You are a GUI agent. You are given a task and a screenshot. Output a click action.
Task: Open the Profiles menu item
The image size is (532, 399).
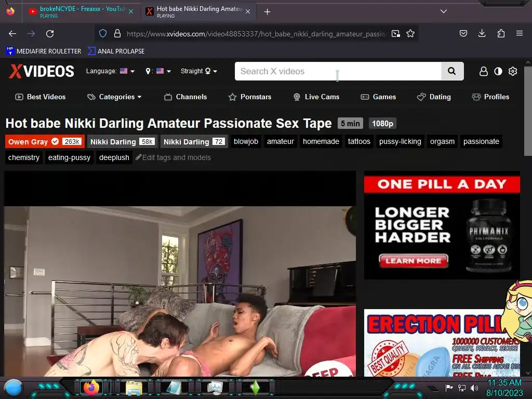coord(490,97)
